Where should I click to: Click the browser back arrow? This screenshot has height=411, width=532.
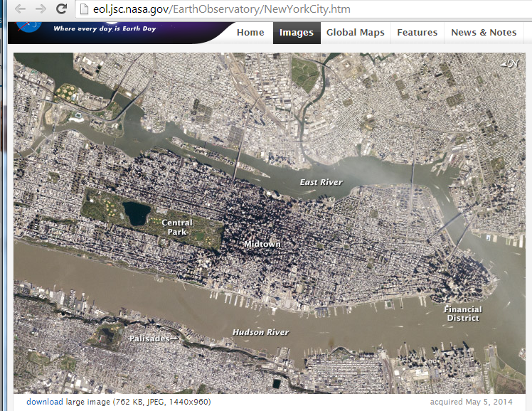pos(21,9)
